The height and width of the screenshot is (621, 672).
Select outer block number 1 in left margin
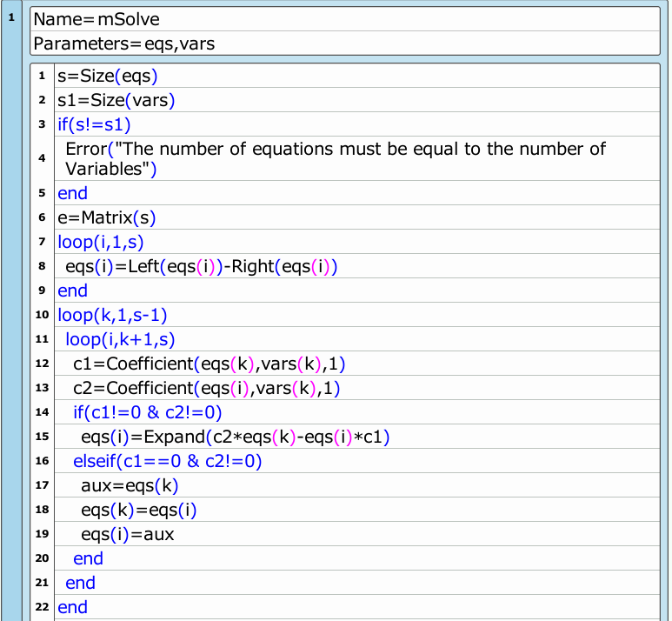coord(11,17)
